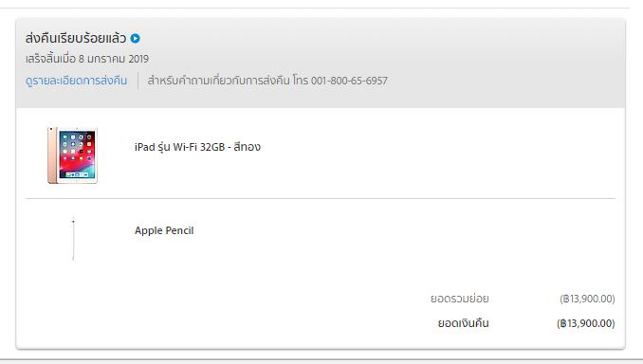The image size is (643, 364).
Task: Click the bold ยอดเงินคืน refund label
Action: [463, 323]
